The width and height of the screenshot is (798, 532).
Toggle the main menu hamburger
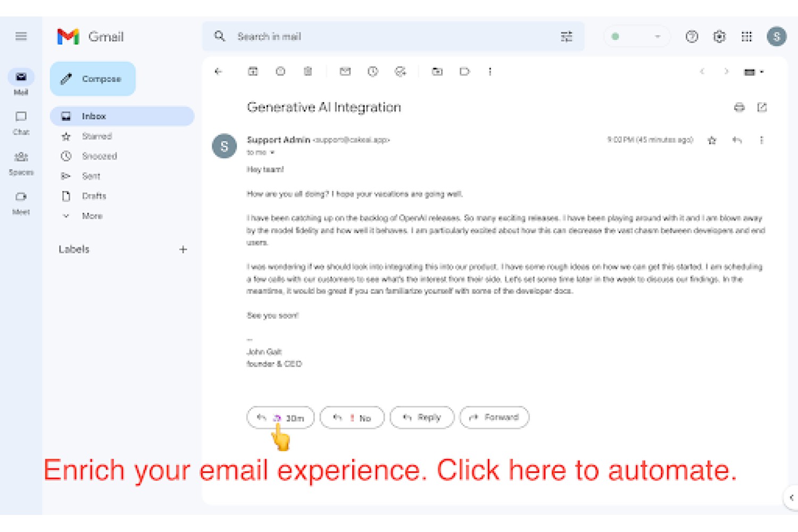(x=21, y=36)
